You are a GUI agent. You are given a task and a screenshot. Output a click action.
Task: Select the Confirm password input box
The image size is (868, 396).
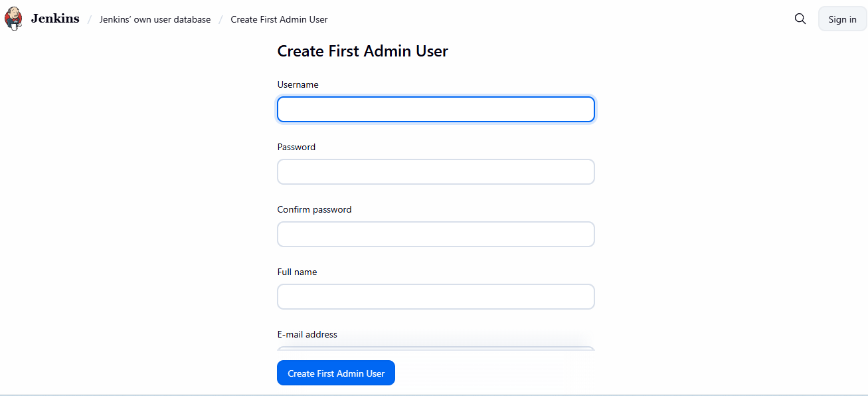(436, 235)
